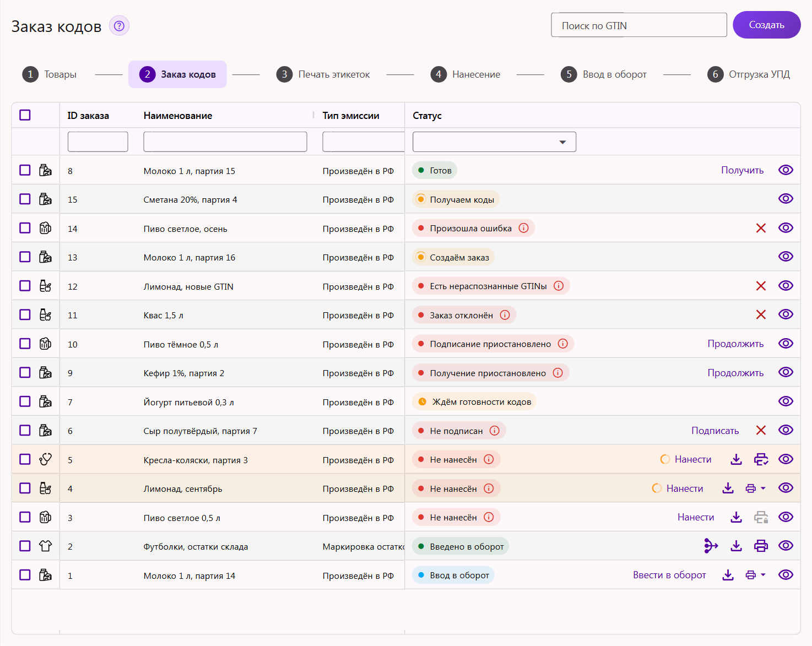Navigate to step 5 Ввод в оборот

[604, 74]
